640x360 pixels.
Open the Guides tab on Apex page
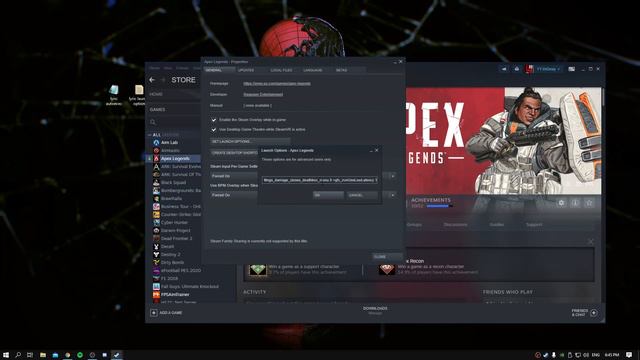[x=497, y=224]
